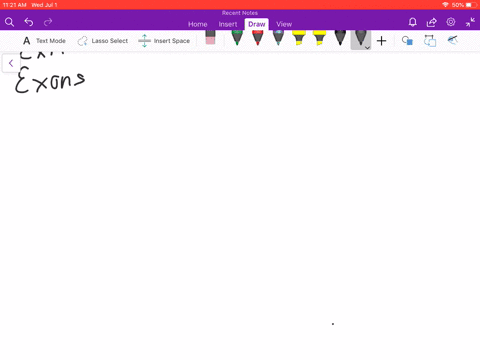This screenshot has height=360, width=480.
Task: Select the green pen
Action: pos(237,38)
